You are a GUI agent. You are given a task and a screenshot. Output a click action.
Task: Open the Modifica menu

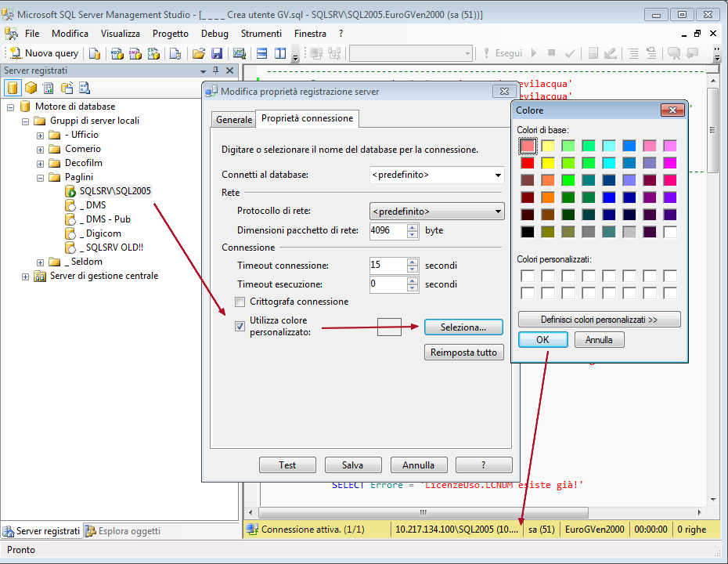coord(70,34)
